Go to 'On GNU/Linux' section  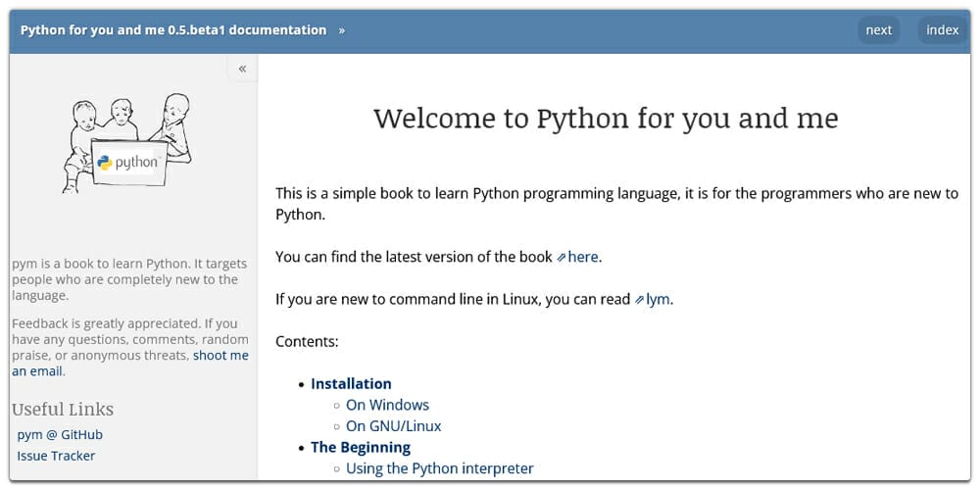[x=394, y=426]
